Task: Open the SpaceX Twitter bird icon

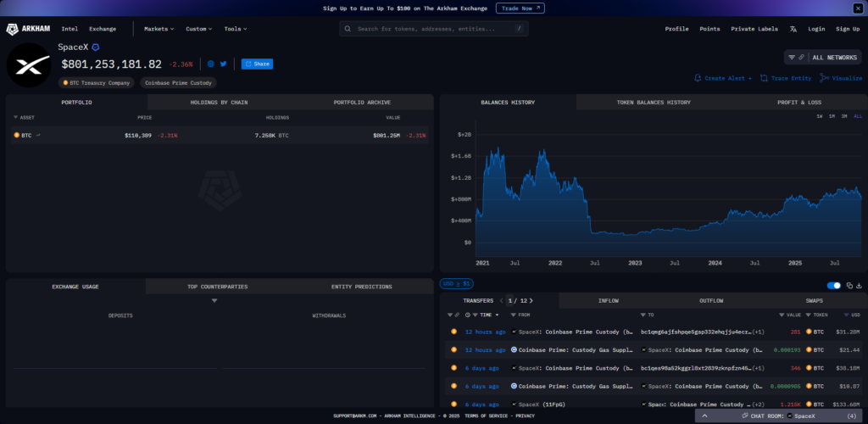Action: 224,64
